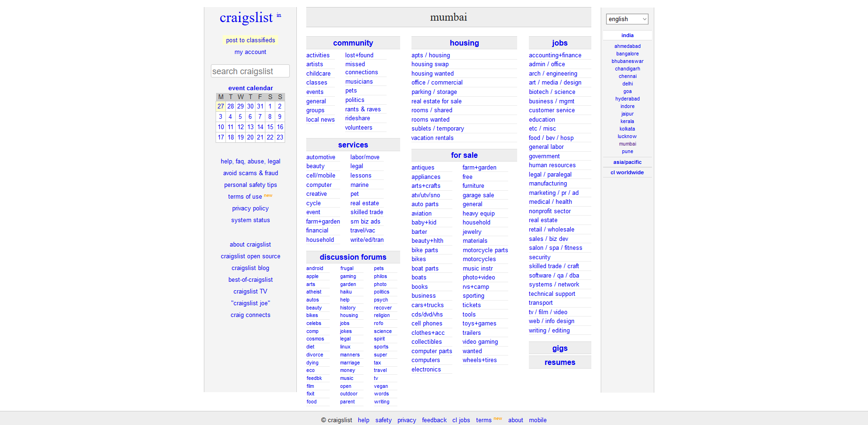This screenshot has height=425, width=868.
Task: Click the craigslist logo link
Action: pyautogui.click(x=246, y=17)
